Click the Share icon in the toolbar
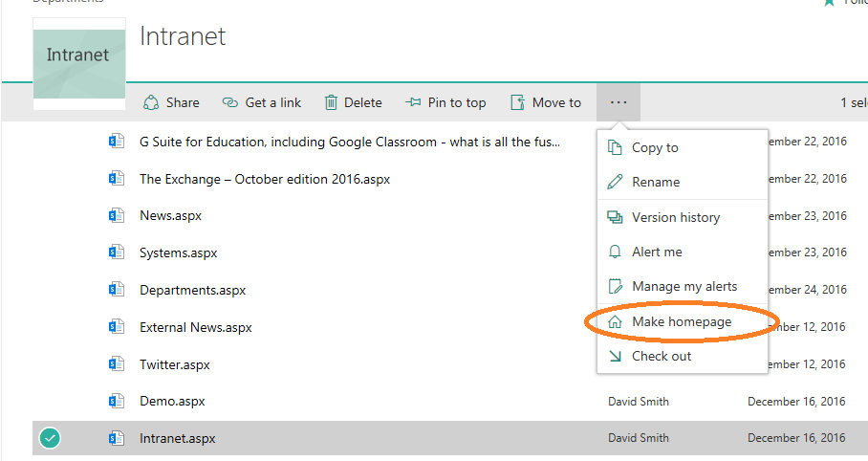Viewport: 868px width, 461px height. [x=151, y=102]
